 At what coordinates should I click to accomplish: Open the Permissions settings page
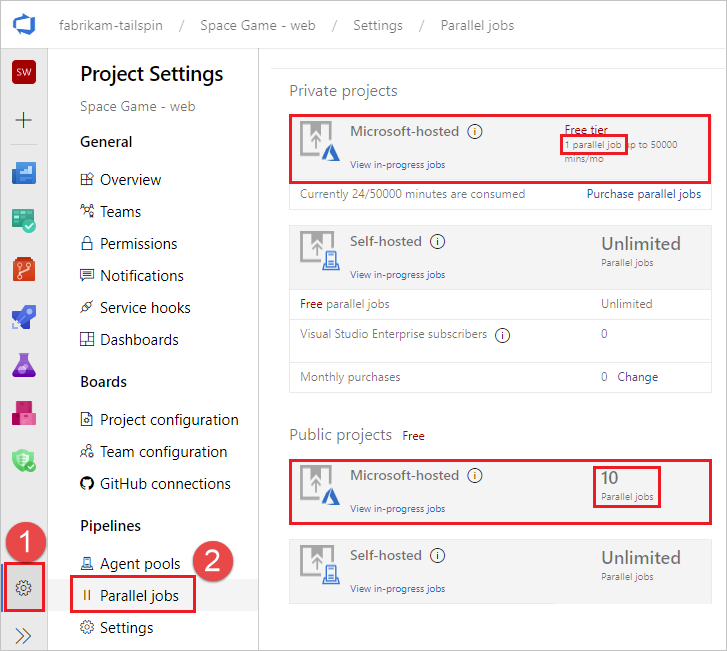coord(138,244)
